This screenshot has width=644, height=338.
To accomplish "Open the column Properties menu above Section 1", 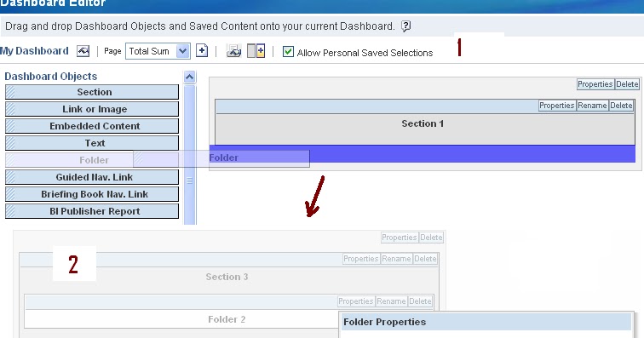I will [x=595, y=84].
